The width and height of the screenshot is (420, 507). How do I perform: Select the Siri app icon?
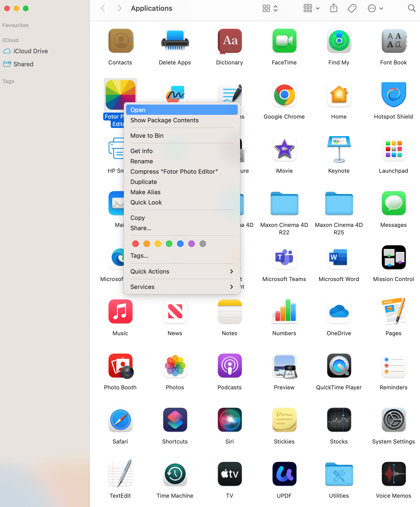(230, 420)
